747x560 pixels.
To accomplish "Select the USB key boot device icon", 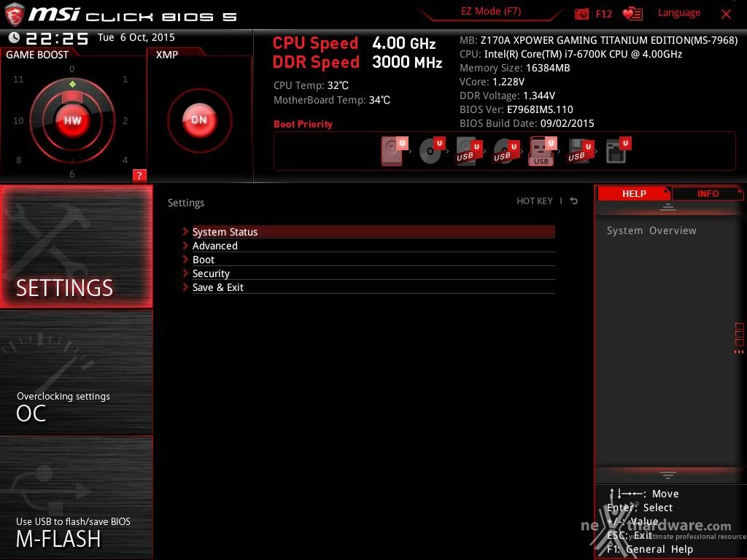I will pos(543,151).
